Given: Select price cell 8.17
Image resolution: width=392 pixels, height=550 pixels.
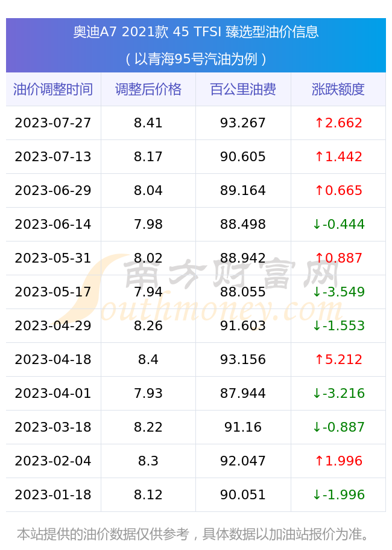Looking at the screenshot, I should (148, 156).
